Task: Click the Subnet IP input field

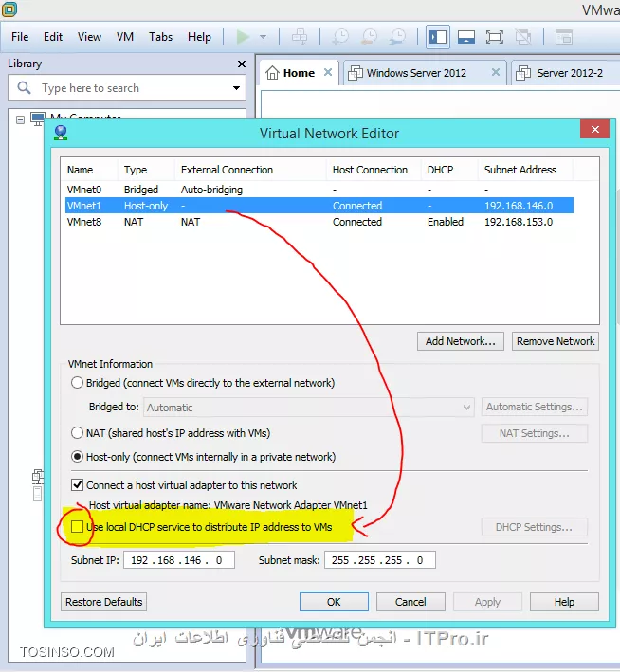Action: coord(179,560)
